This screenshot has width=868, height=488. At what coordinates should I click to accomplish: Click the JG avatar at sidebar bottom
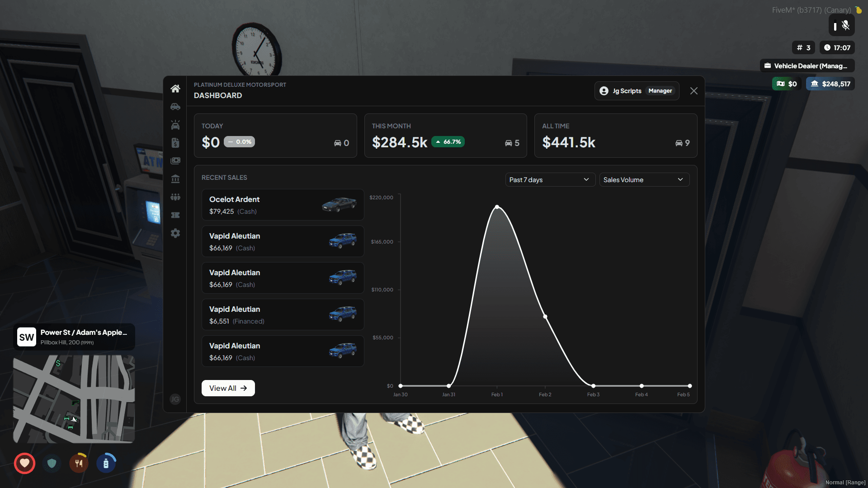pyautogui.click(x=175, y=399)
